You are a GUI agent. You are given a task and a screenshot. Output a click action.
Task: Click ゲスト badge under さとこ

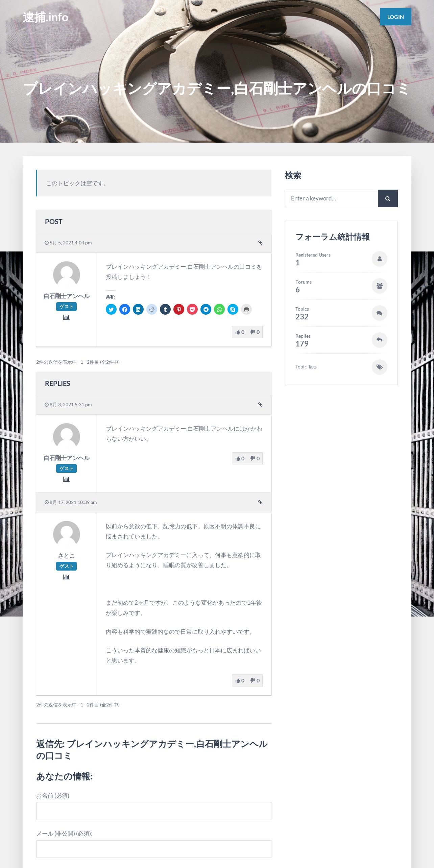[66, 566]
